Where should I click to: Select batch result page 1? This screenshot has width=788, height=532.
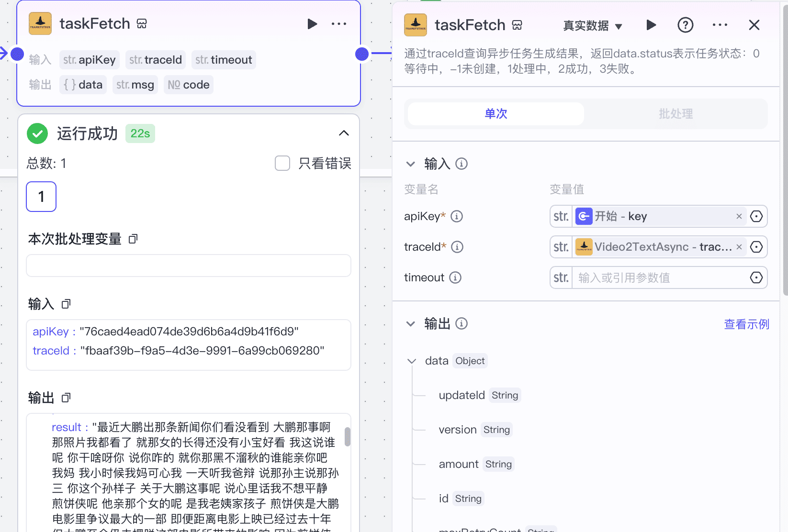point(41,196)
